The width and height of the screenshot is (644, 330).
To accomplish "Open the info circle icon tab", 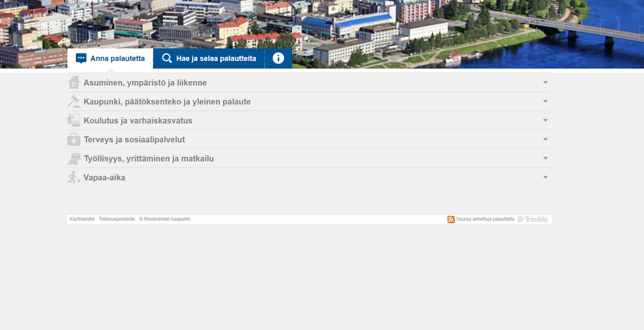I will pos(278,58).
